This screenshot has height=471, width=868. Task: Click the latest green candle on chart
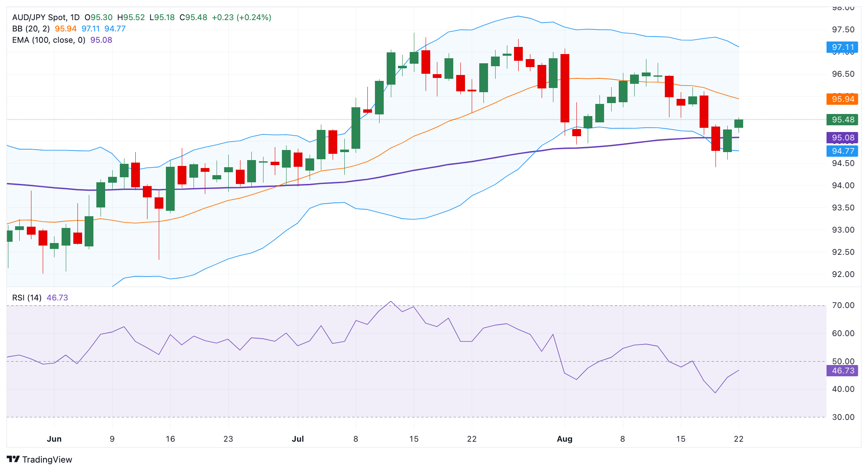click(x=739, y=124)
